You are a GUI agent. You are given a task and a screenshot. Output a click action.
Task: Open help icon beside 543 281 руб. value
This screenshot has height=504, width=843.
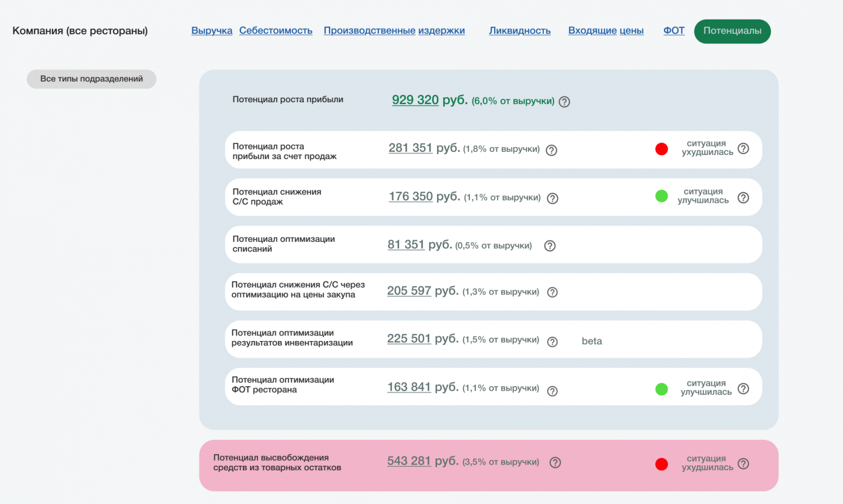(x=554, y=462)
